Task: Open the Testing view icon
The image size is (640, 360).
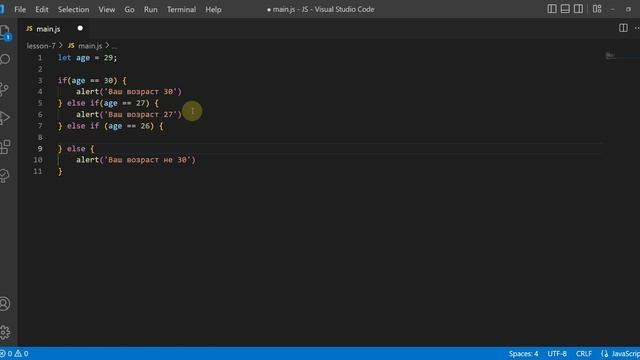Action: [x=4, y=176]
